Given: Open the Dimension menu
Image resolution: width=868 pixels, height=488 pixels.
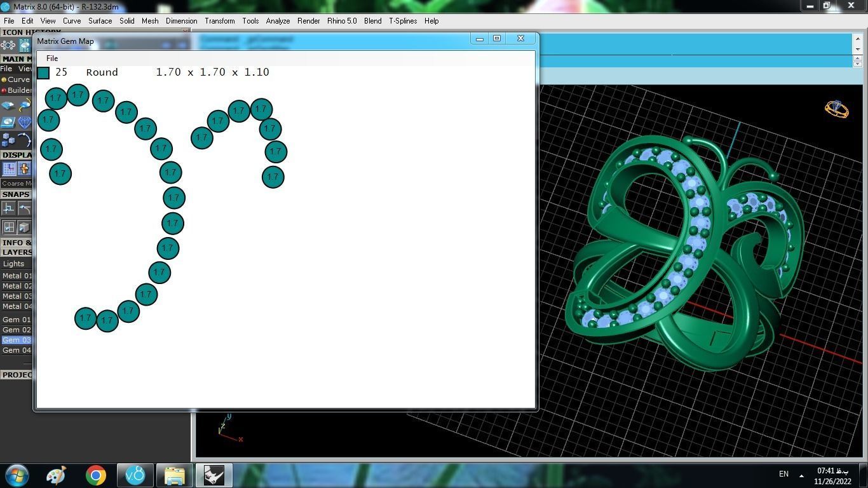Looking at the screenshot, I should click(x=182, y=21).
